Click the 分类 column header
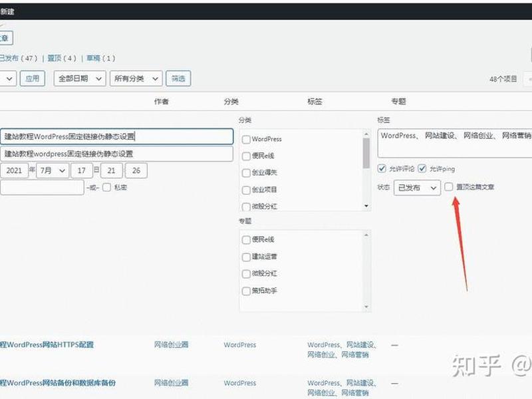This screenshot has width=532, height=399. coord(231,102)
